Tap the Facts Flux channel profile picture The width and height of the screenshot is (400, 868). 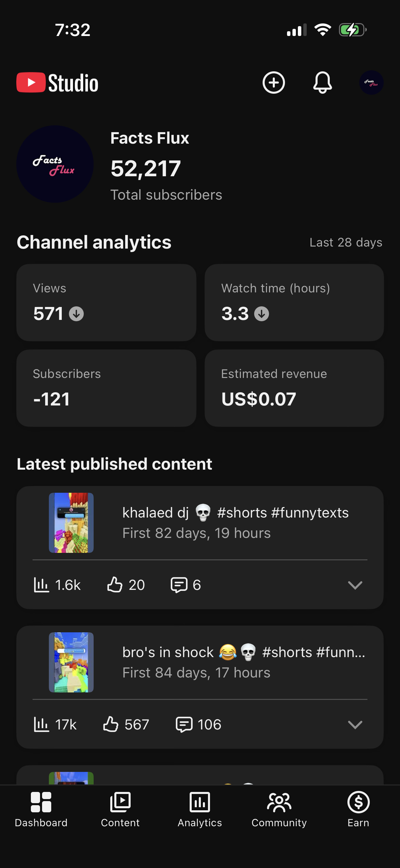[55, 164]
